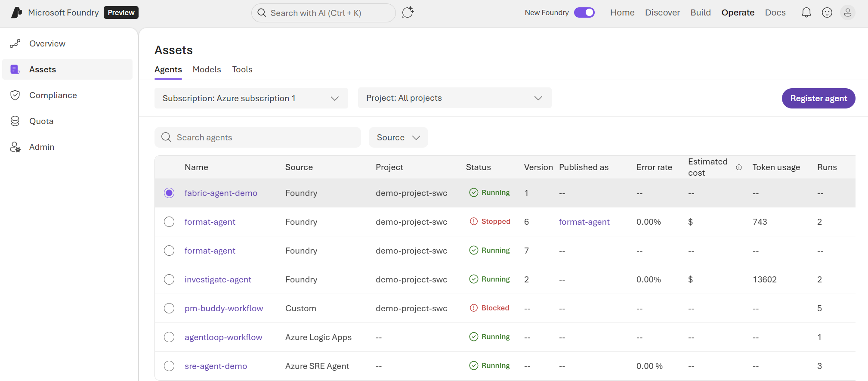The image size is (868, 381).
Task: Open Operate in top navigation
Action: pyautogui.click(x=738, y=12)
